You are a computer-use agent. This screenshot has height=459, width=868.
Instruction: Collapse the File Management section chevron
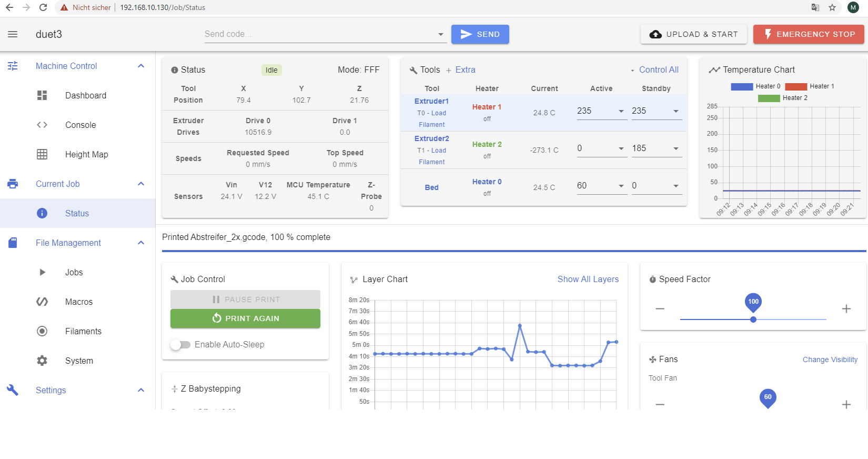pyautogui.click(x=141, y=243)
